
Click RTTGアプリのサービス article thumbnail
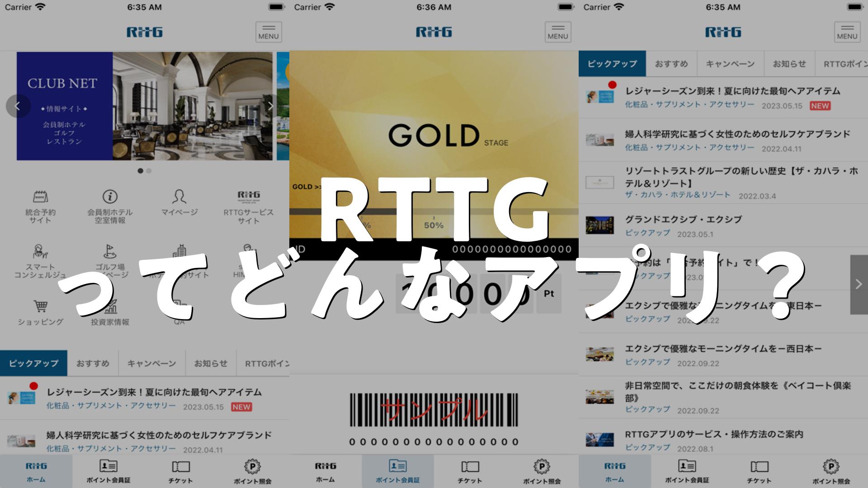600,440
